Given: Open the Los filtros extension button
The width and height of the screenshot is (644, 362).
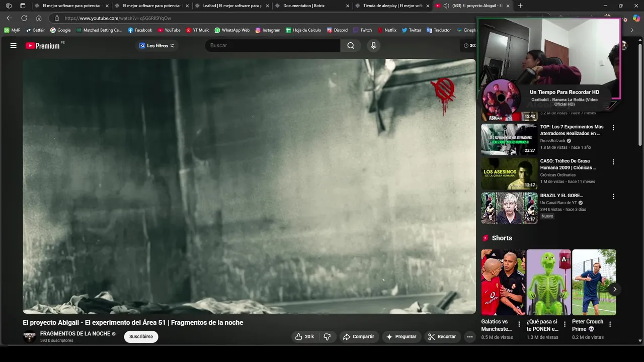Looking at the screenshot, I should click(x=156, y=45).
